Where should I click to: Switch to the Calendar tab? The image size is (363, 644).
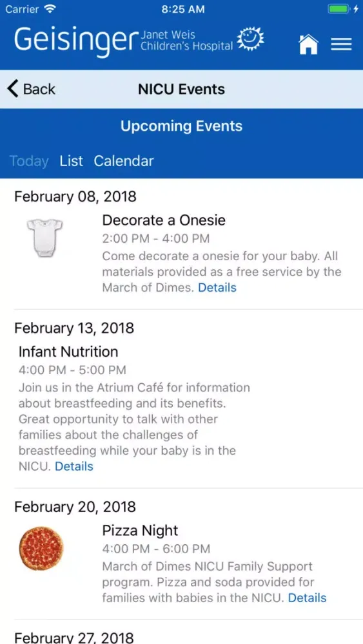[x=124, y=161]
